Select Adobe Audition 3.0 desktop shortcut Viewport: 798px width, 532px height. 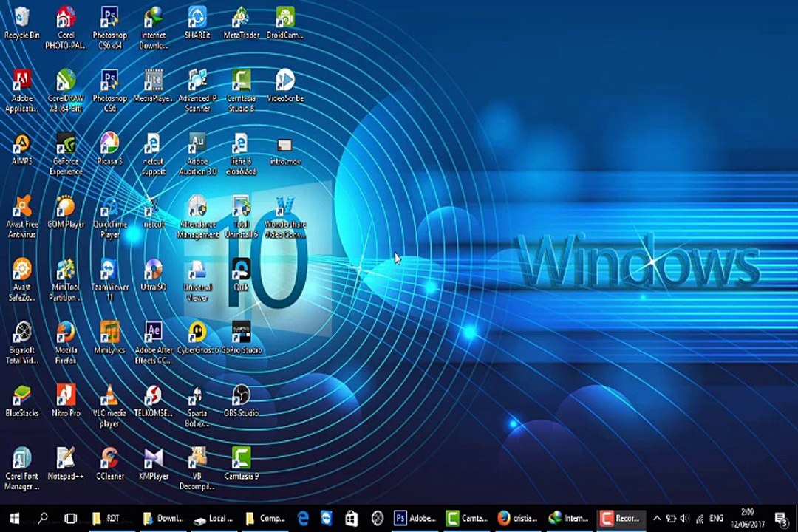tap(197, 154)
